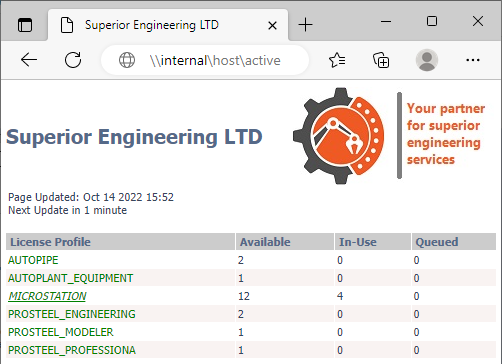Click PROSTEEL_MODELER Available value 1
The image size is (502, 364).
241,332
